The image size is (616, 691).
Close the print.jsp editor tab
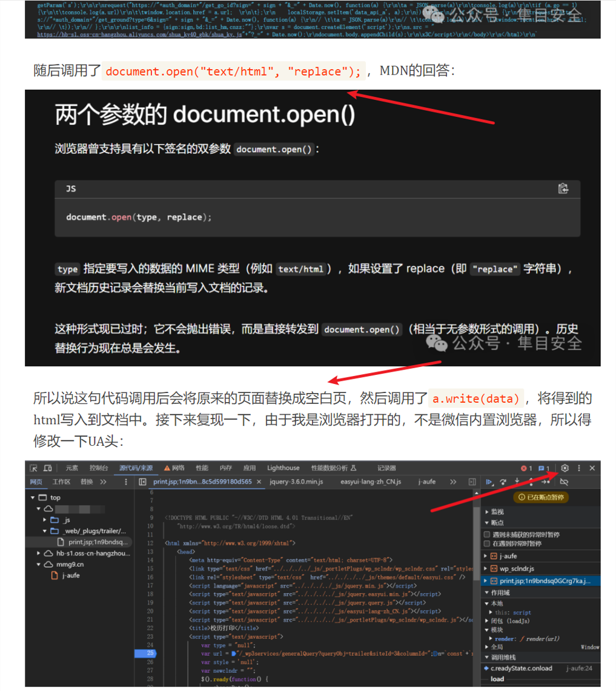pyautogui.click(x=259, y=482)
